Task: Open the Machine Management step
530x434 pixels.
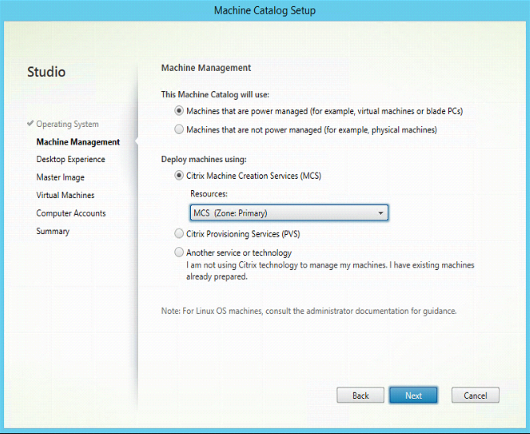Action: (78, 142)
